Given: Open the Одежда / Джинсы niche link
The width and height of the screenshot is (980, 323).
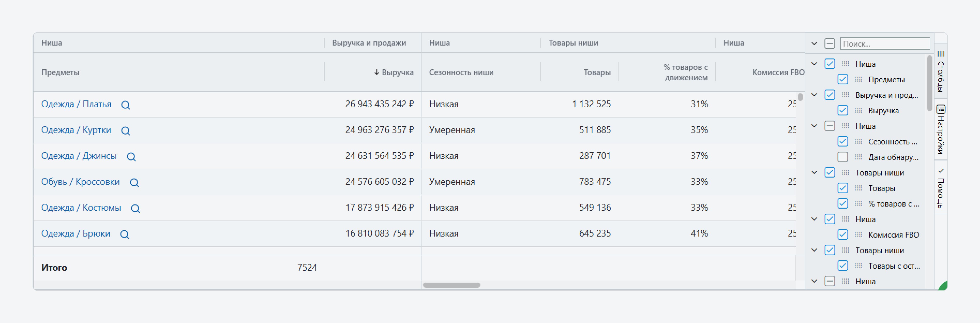Looking at the screenshot, I should point(79,156).
